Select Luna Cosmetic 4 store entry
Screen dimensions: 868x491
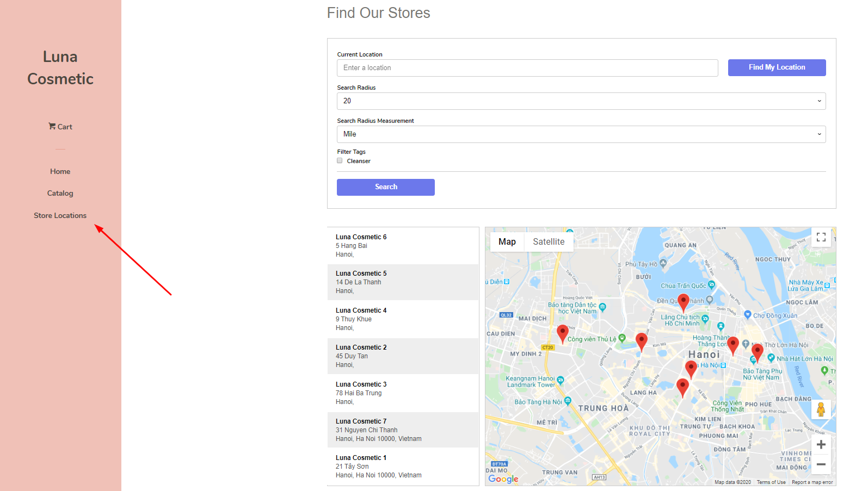coord(403,319)
